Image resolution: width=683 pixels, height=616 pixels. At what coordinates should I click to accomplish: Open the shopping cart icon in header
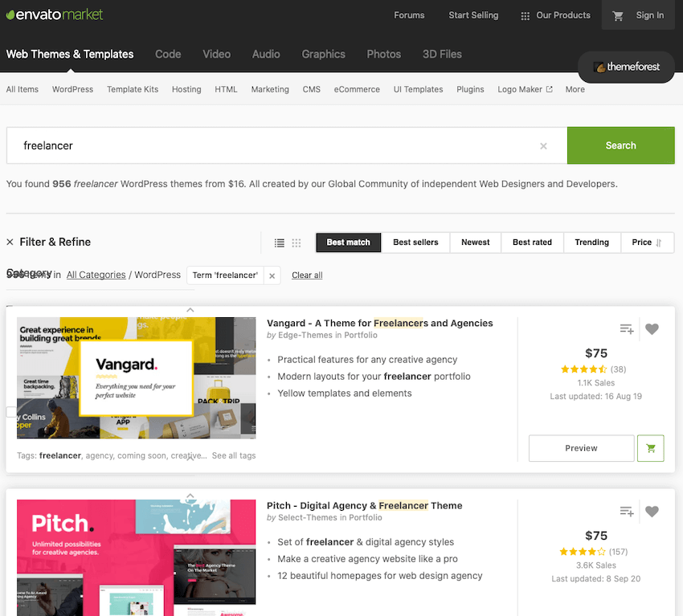click(x=618, y=16)
